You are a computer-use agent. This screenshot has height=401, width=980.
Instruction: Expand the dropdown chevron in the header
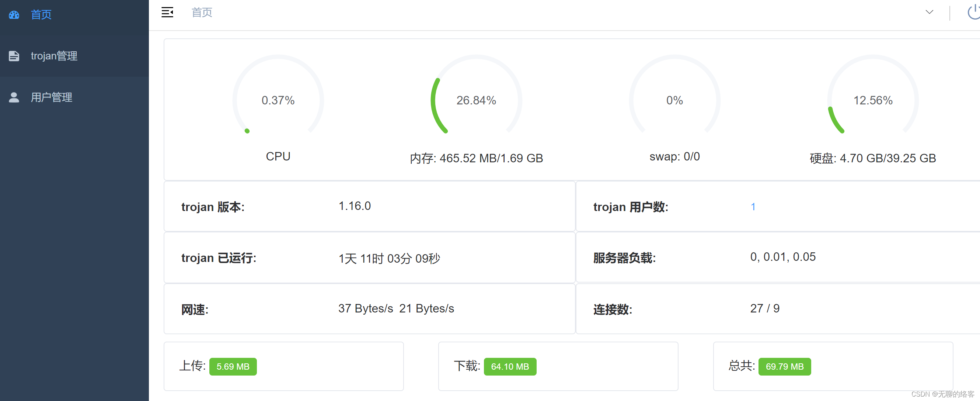[930, 12]
